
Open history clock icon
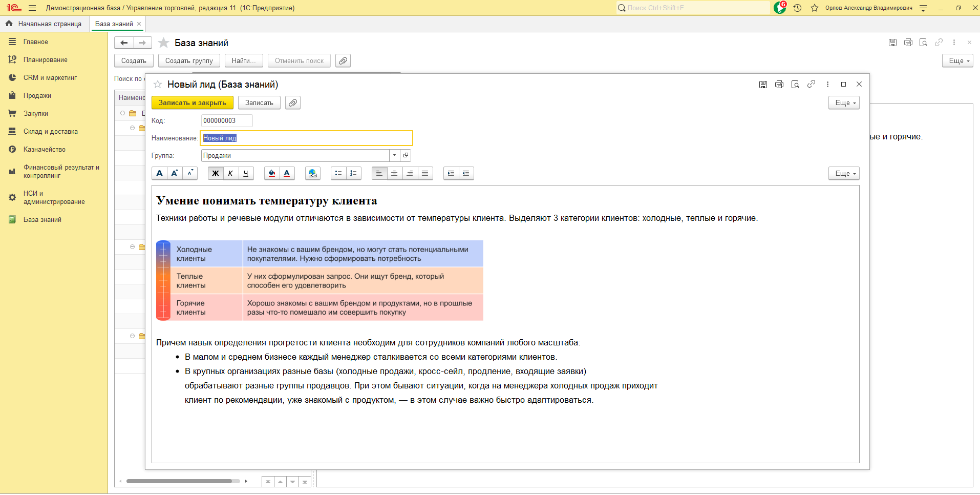797,8
